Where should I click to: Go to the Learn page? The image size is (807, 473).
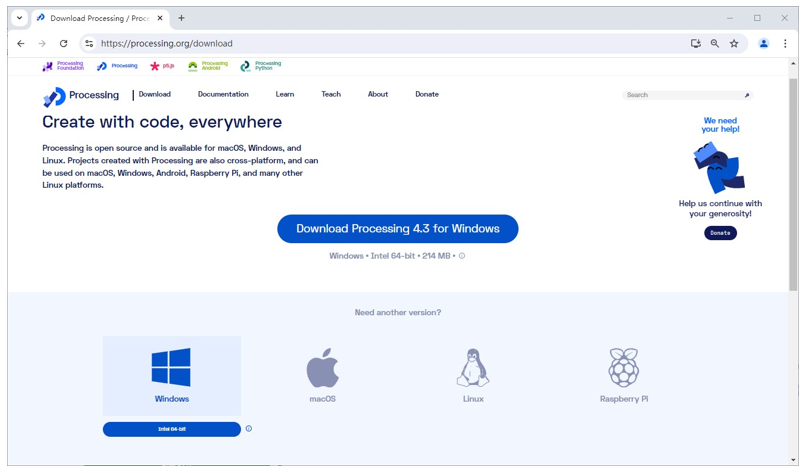(x=285, y=94)
